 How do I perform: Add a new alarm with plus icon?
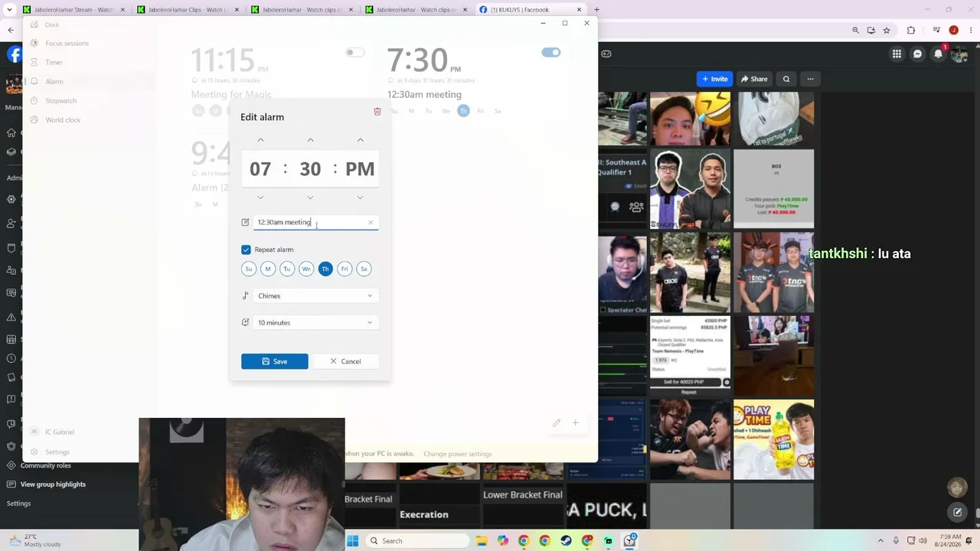coord(576,423)
